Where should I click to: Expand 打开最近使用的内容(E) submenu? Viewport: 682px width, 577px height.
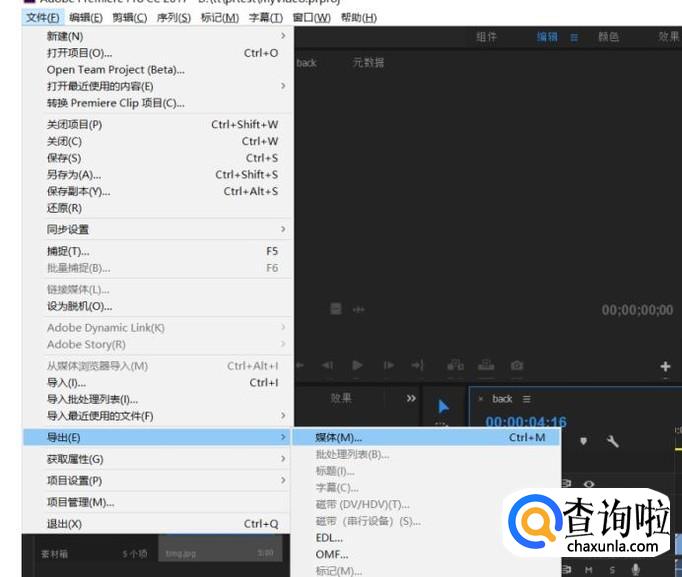pos(283,86)
